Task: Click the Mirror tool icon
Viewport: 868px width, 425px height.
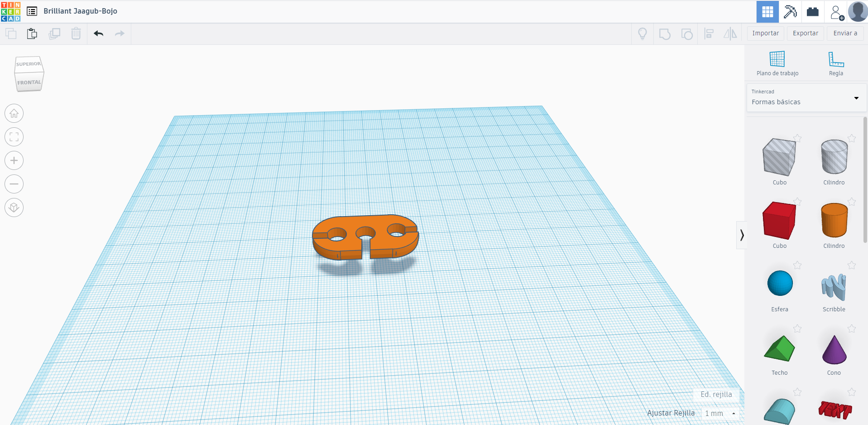Action: coord(730,34)
